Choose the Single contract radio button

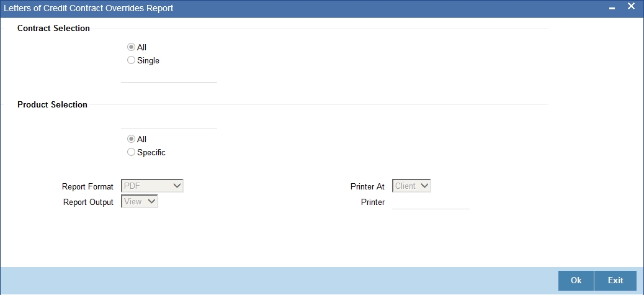click(x=131, y=60)
